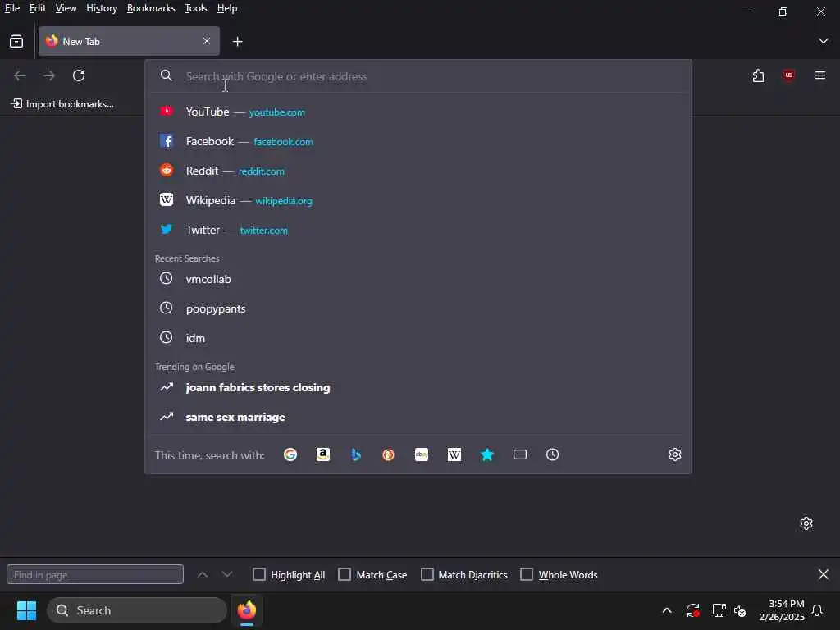Choose the YouTube youtube.com suggestion
Viewport: 840px width, 630px height.
coord(418,112)
